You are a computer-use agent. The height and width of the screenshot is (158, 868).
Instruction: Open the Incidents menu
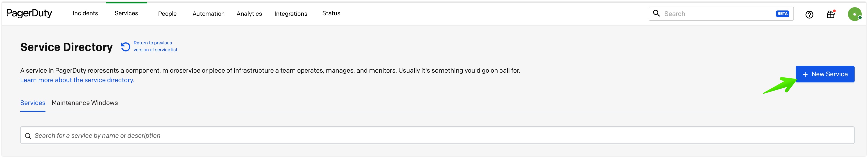click(85, 13)
